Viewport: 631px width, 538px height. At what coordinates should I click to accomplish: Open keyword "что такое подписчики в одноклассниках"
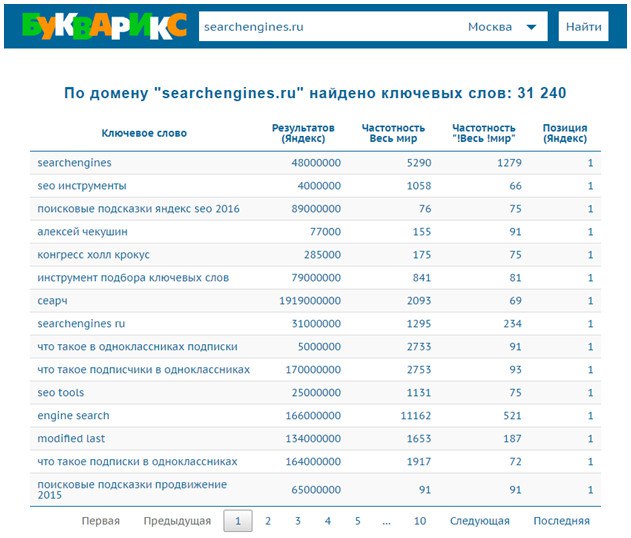click(144, 370)
